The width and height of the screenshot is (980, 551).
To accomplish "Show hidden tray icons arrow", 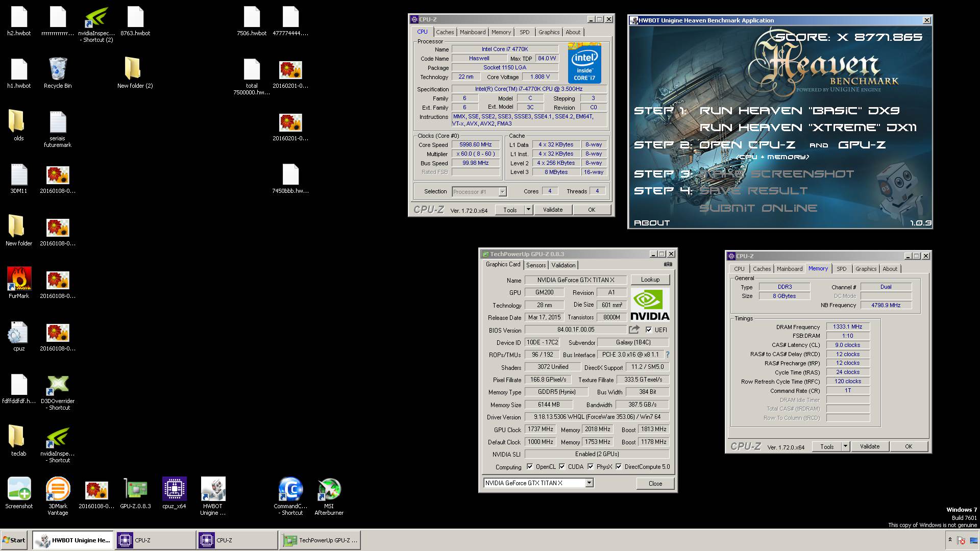I will pos(950,540).
